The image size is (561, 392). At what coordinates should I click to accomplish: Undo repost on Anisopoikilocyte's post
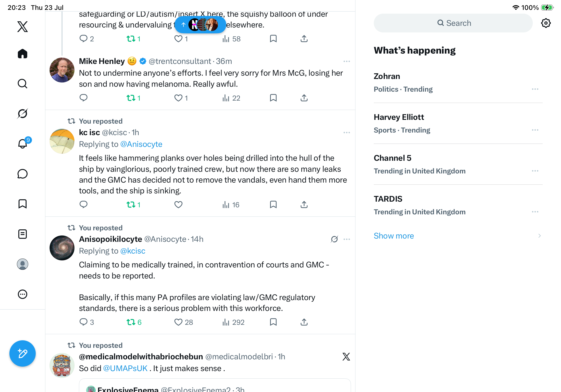(x=134, y=322)
